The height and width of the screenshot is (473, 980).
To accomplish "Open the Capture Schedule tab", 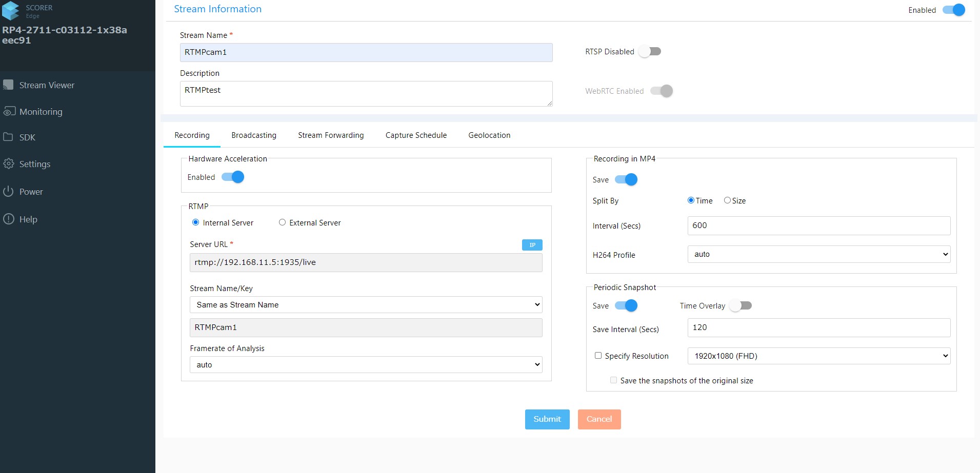I will (416, 135).
